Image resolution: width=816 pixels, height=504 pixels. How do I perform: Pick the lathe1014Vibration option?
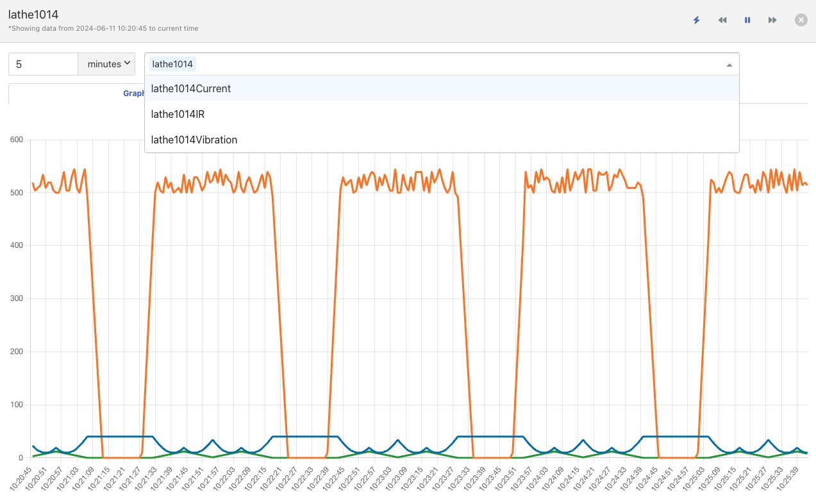coord(194,140)
